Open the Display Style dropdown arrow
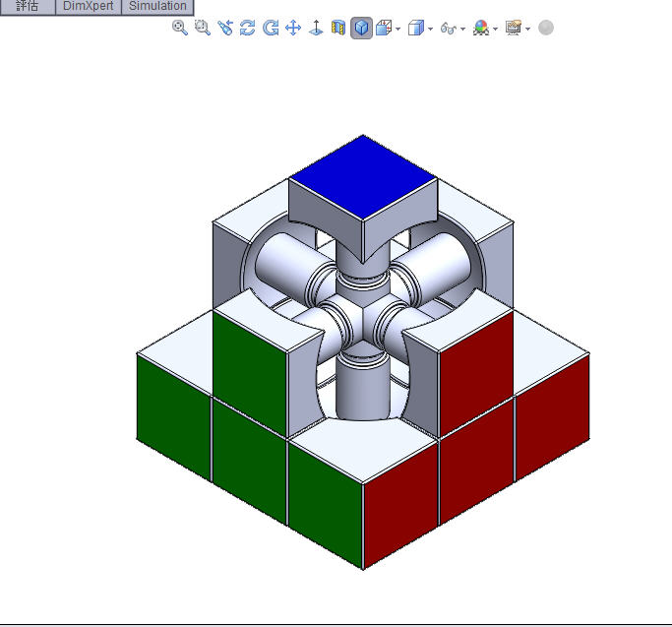The width and height of the screenshot is (672, 627). (x=430, y=30)
